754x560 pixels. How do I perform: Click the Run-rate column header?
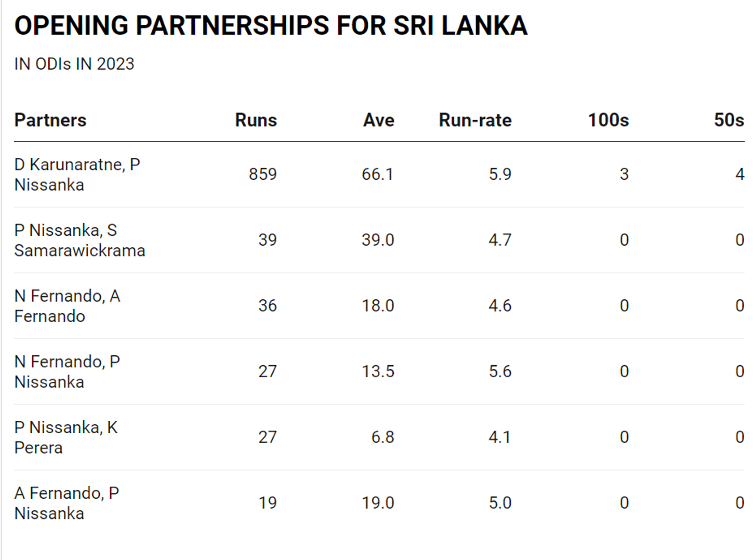click(x=475, y=120)
